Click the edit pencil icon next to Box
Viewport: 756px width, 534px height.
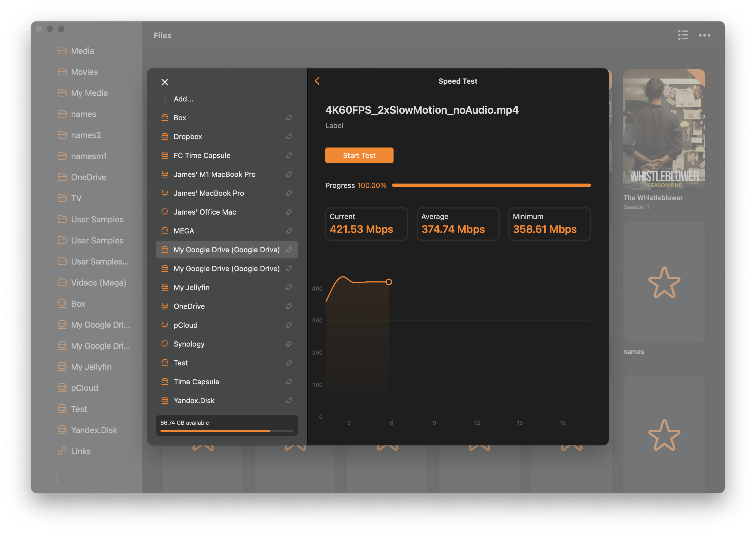click(289, 118)
